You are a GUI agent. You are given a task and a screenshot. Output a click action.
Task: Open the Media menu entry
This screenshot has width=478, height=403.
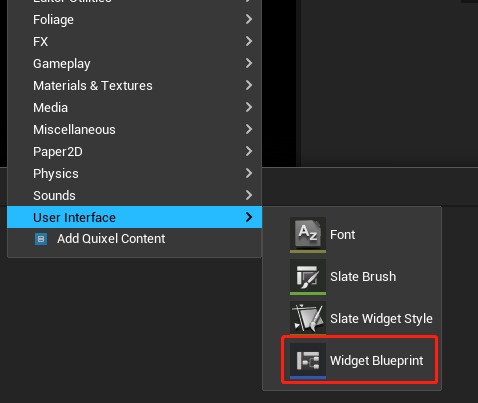pos(134,107)
